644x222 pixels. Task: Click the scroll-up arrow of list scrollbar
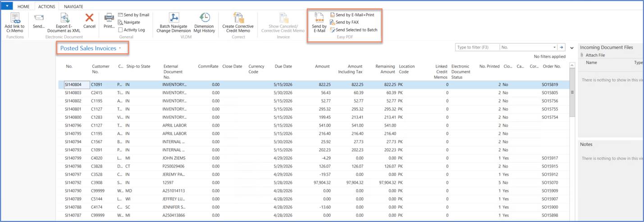click(x=572, y=65)
